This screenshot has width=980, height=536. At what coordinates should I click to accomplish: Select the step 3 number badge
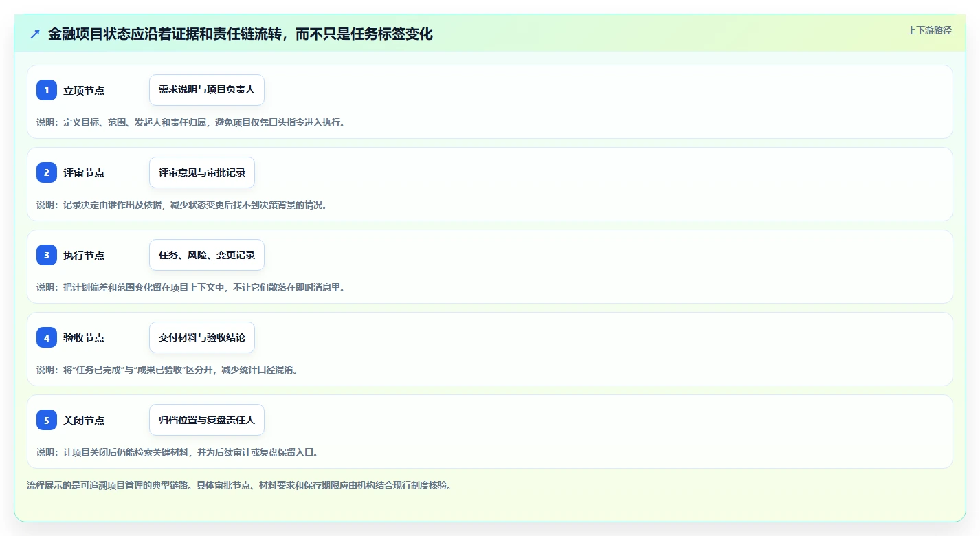(47, 255)
